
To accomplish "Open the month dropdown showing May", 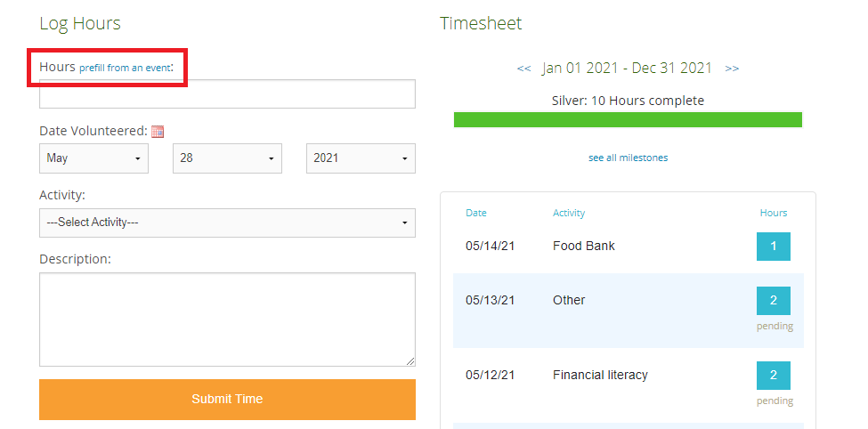I will pos(93,158).
